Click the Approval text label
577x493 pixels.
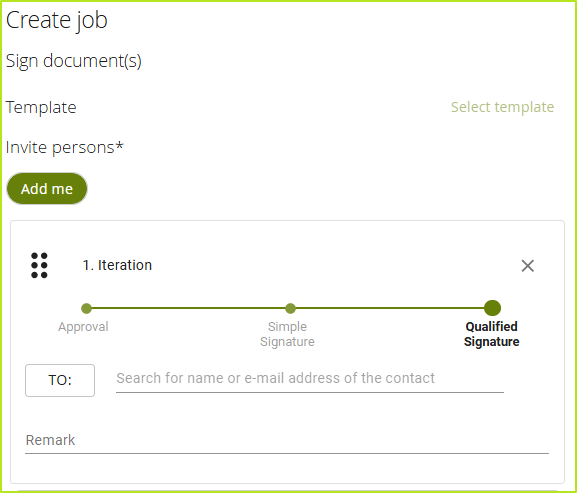83,327
